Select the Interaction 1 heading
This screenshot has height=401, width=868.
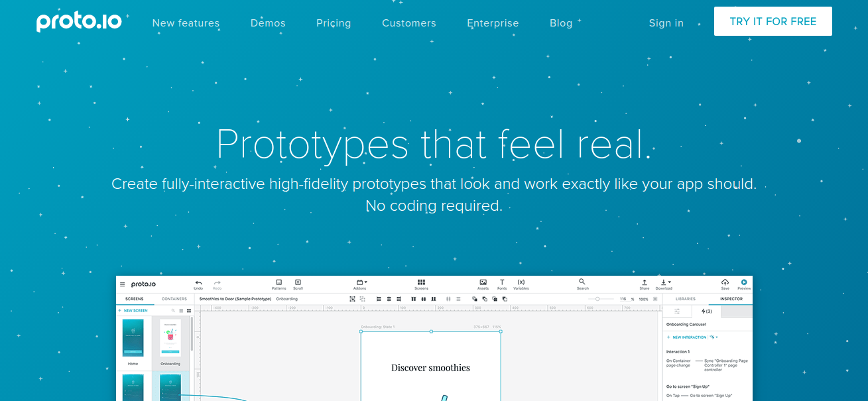pos(678,352)
